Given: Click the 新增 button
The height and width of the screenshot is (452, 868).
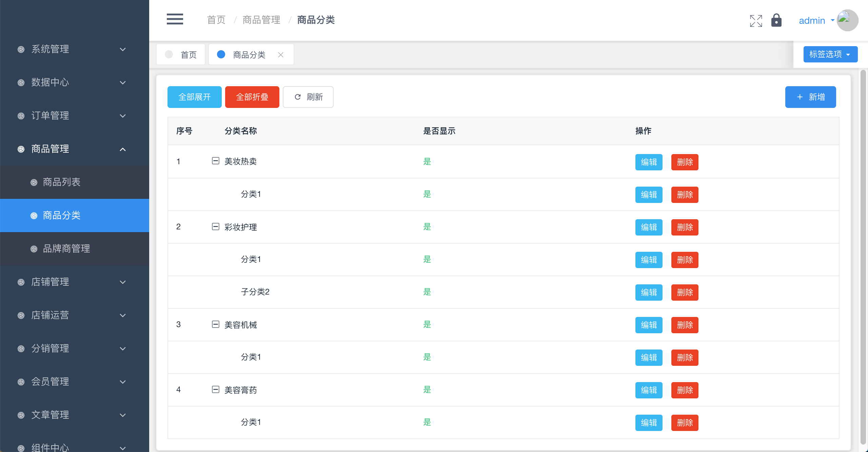Looking at the screenshot, I should [810, 97].
